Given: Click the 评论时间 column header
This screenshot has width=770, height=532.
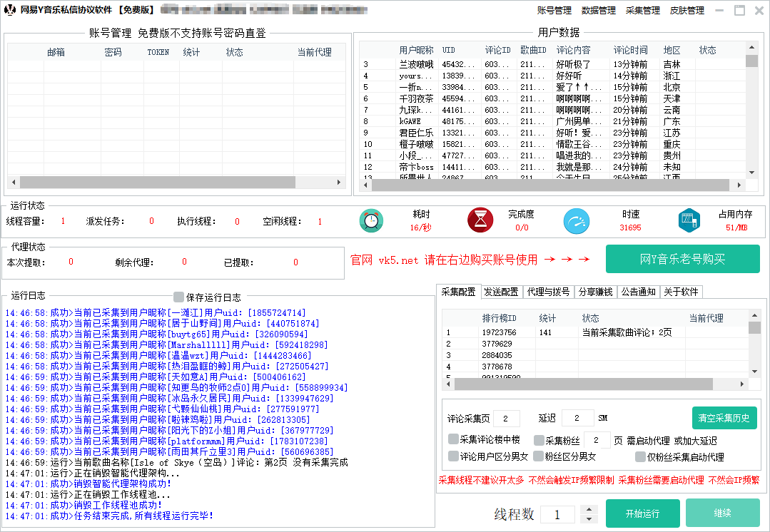Looking at the screenshot, I should click(x=631, y=50).
